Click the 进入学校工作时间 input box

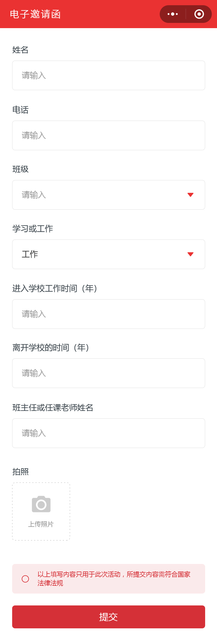[x=108, y=314]
